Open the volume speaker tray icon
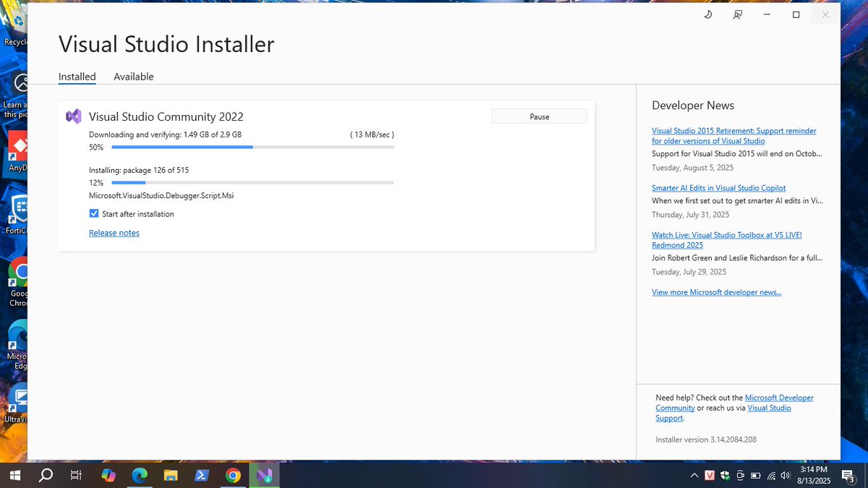Image resolution: width=868 pixels, height=488 pixels. click(x=786, y=475)
